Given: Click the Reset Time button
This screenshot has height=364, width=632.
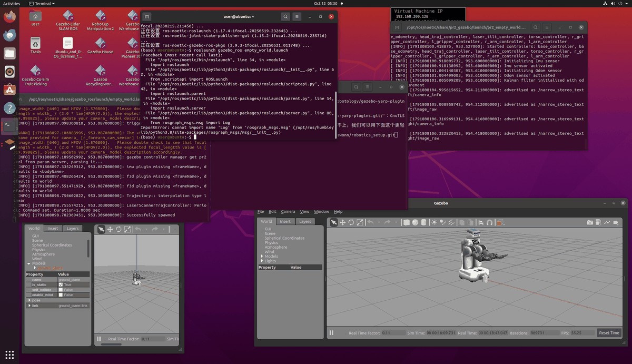Looking at the screenshot, I should pyautogui.click(x=609, y=333).
